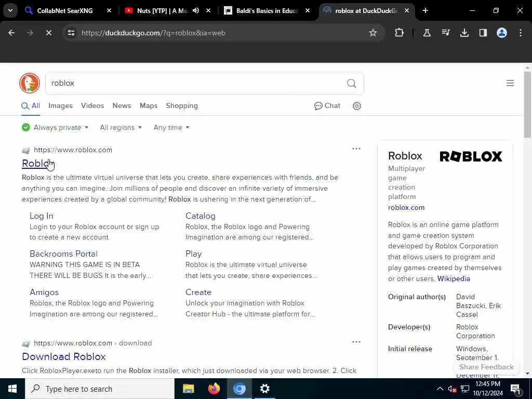Open File Explorer from taskbar
Viewport: 532px width, 399px height.
point(188,389)
